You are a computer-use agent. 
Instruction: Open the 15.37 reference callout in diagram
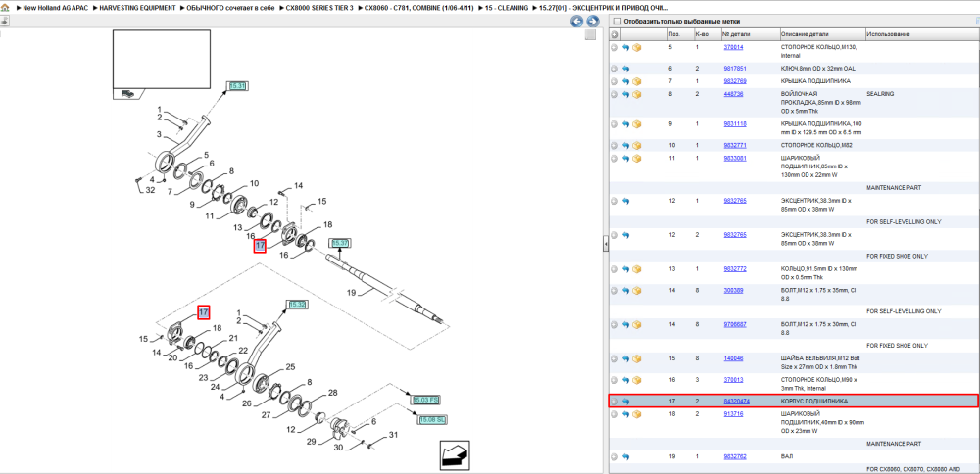(x=340, y=242)
